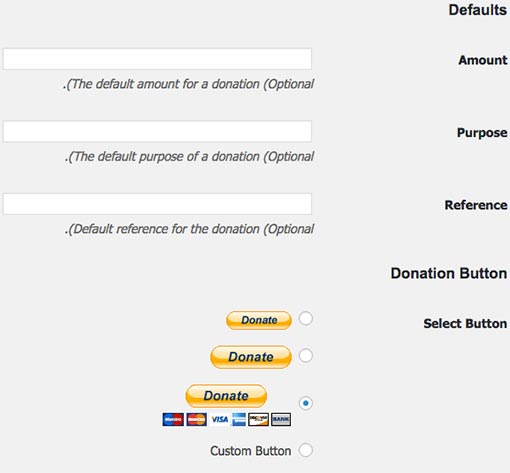Click the Maestro card logo
Image resolution: width=510 pixels, height=473 pixels.
click(173, 419)
